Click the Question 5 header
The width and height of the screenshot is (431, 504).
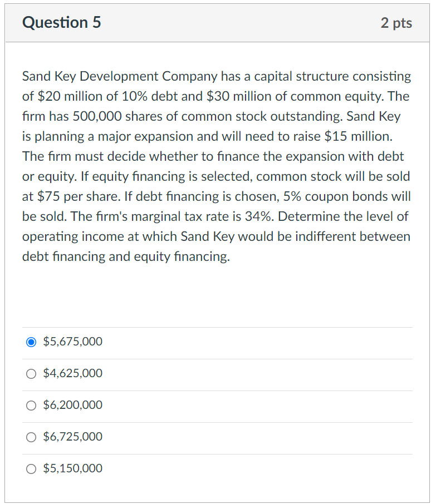click(x=61, y=23)
